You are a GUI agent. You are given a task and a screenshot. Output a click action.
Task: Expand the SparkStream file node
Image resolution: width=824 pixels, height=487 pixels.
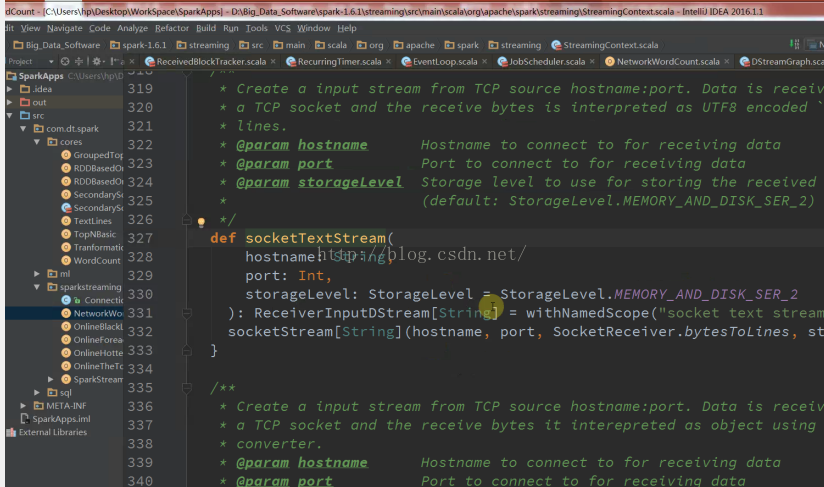coord(50,379)
